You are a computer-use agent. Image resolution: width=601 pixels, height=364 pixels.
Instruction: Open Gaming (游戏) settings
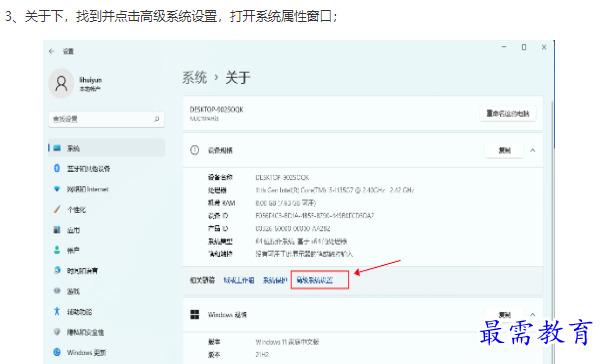tap(73, 291)
